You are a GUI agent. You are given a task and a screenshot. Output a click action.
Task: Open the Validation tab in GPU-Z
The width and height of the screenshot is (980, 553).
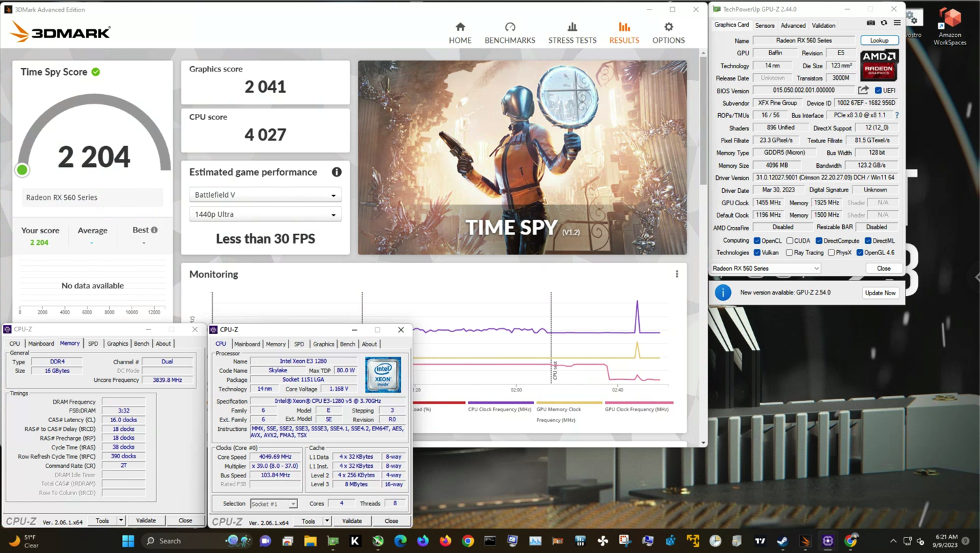[823, 25]
